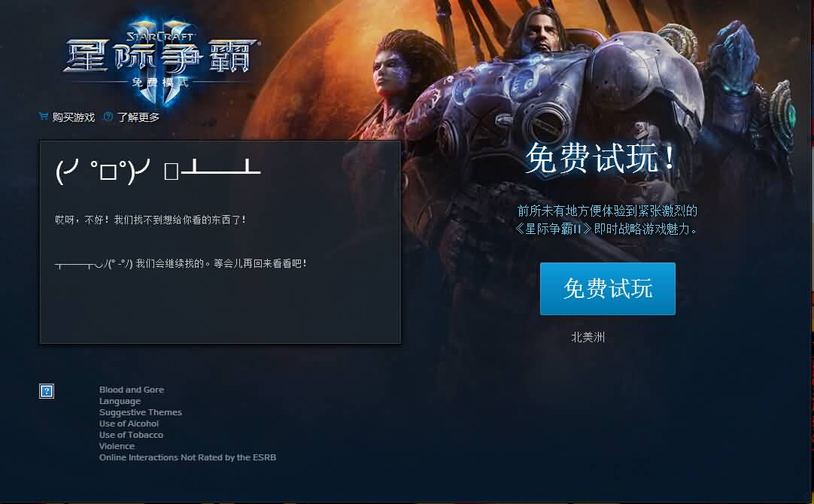814x504 pixels.
Task: Click the Online Interactions Not Rated notice
Action: pyautogui.click(x=187, y=457)
